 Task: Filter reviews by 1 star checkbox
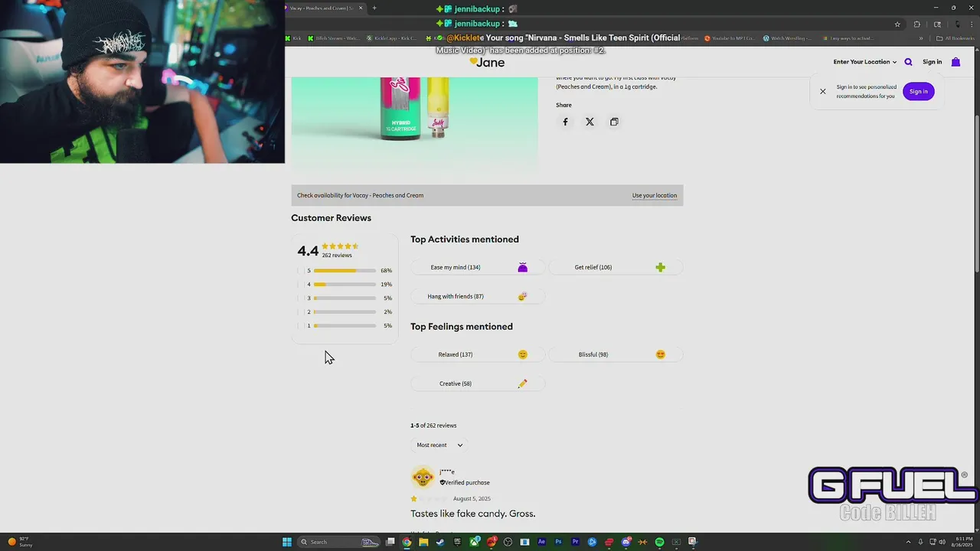point(299,326)
